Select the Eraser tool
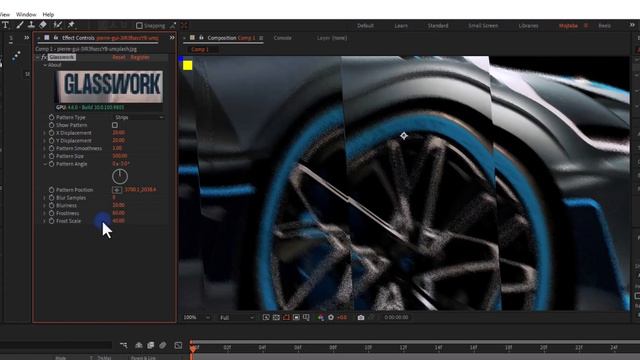The image size is (640, 360). (43, 25)
